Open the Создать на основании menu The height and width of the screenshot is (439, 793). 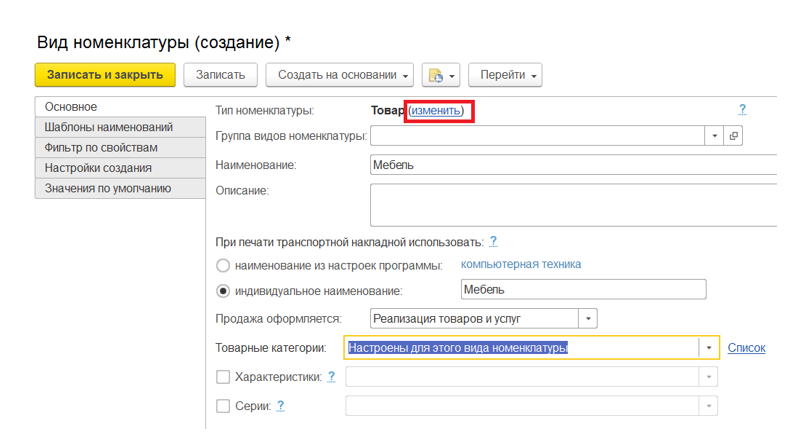coord(344,75)
